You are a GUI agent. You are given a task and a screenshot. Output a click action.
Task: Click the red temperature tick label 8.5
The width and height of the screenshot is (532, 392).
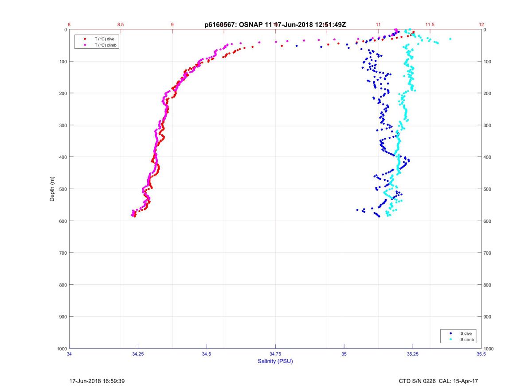pyautogui.click(x=121, y=25)
